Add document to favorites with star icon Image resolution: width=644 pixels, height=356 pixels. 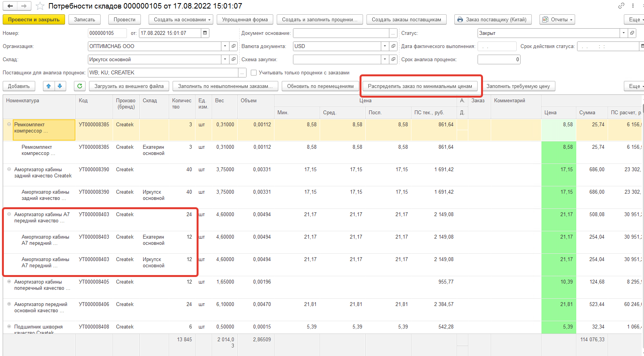tap(40, 6)
